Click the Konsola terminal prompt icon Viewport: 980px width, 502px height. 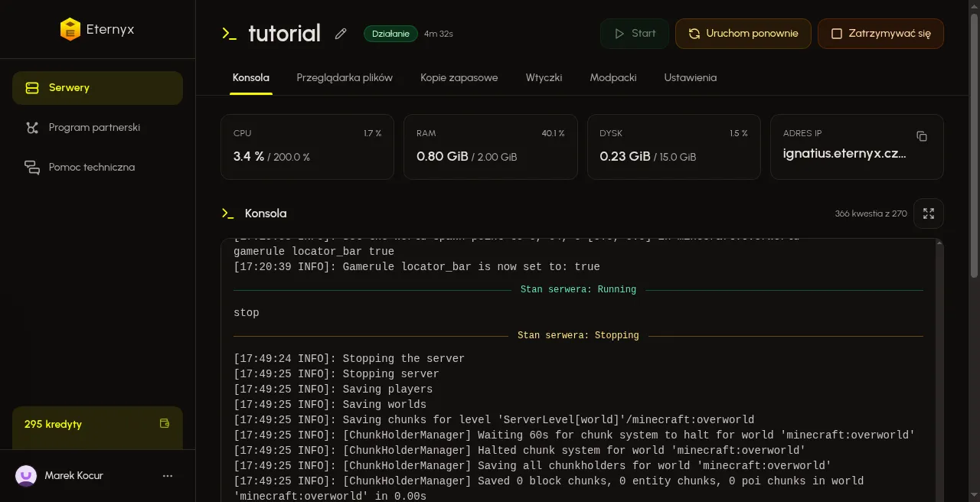coord(227,214)
